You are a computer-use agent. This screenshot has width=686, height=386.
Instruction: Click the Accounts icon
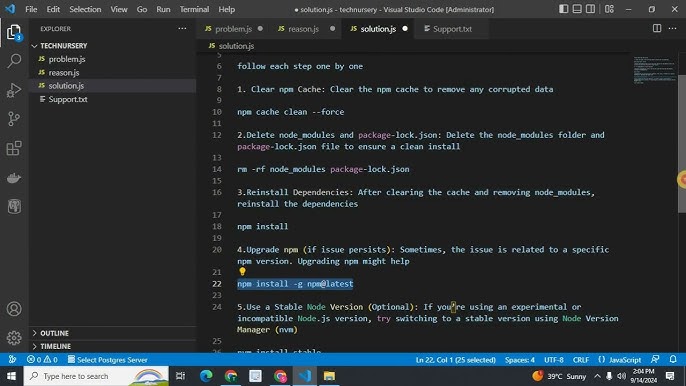(x=14, y=309)
